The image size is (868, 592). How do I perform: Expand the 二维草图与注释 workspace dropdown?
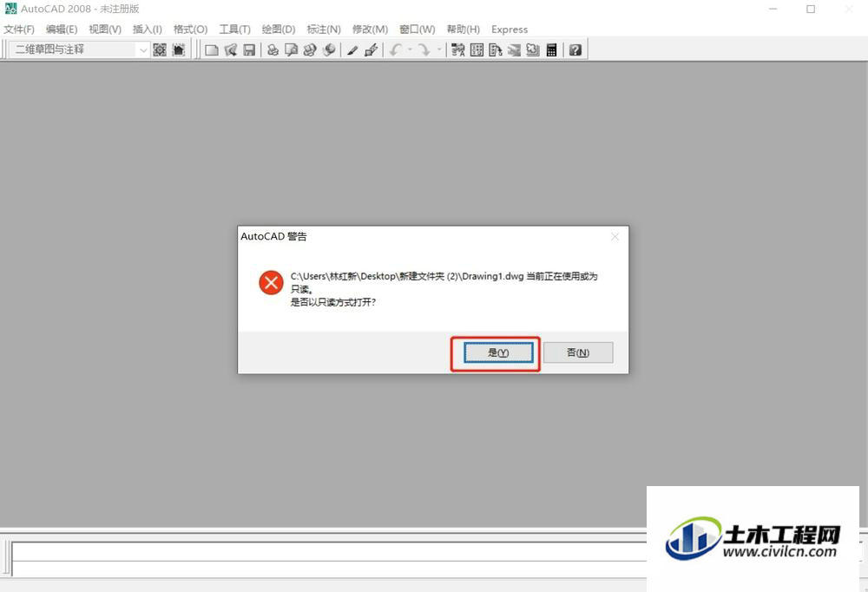point(143,49)
